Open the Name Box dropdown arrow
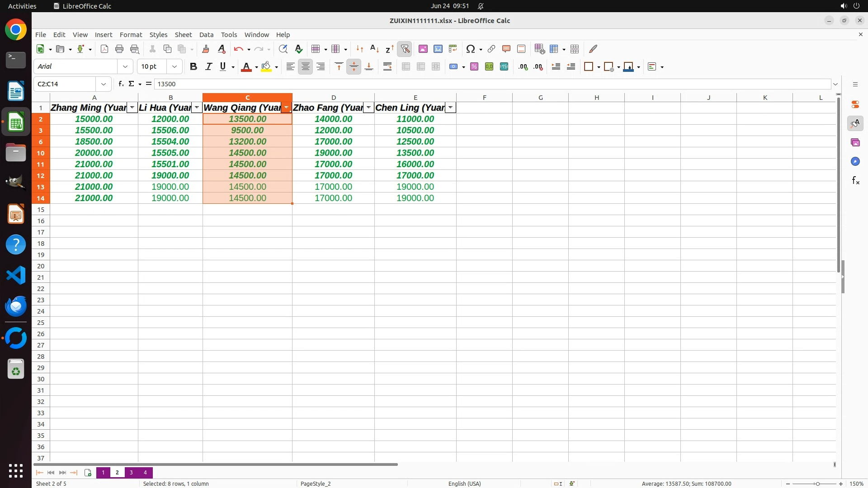Viewport: 868px width, 488px height. tap(104, 84)
